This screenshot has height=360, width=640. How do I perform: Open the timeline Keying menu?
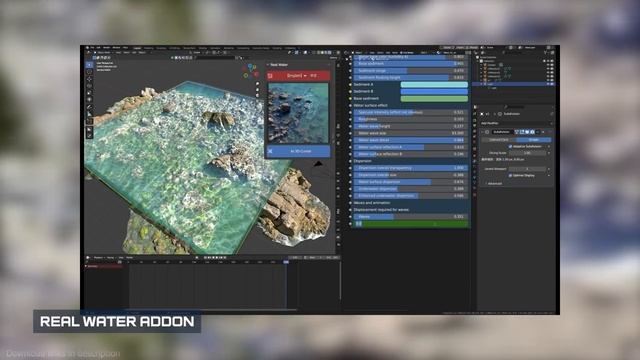[x=110, y=258]
